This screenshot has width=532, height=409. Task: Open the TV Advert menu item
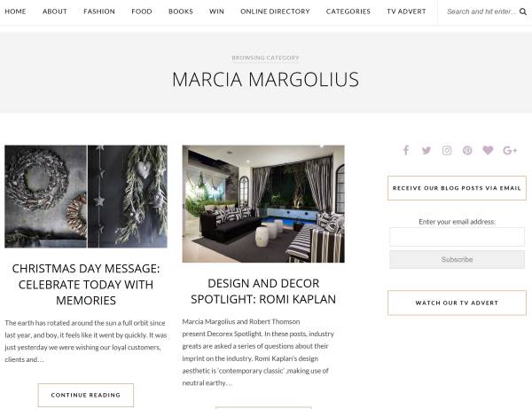[x=406, y=12]
